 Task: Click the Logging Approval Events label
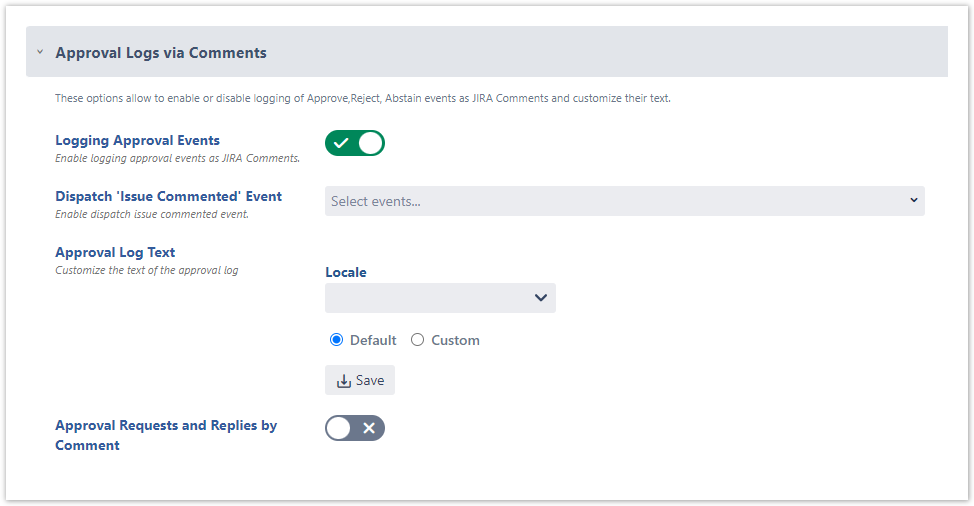(x=137, y=140)
